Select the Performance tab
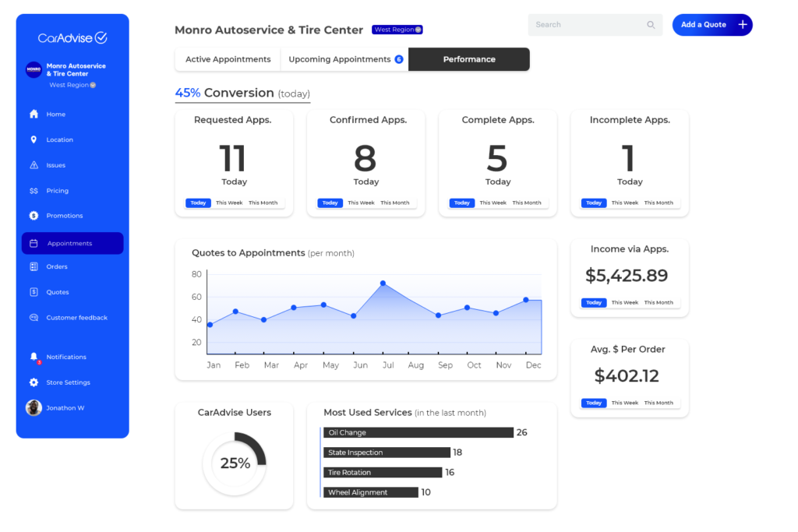The height and width of the screenshot is (532, 798). point(468,59)
